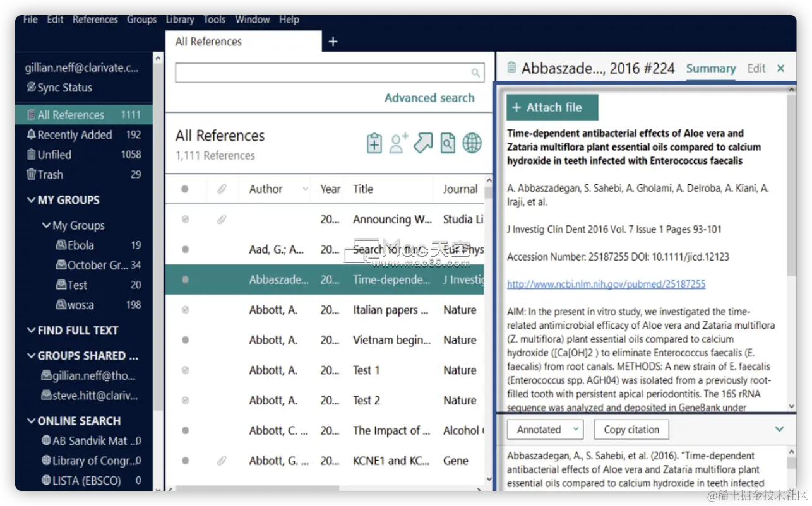This screenshot has width=812, height=506.
Task: Click the magnifier icon in search box
Action: click(x=475, y=73)
